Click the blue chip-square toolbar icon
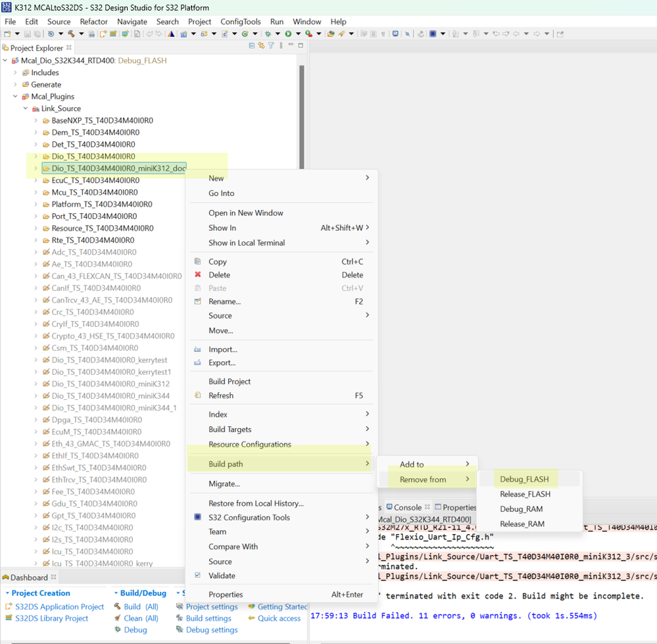Image resolution: width=657 pixels, height=644 pixels. click(x=433, y=34)
